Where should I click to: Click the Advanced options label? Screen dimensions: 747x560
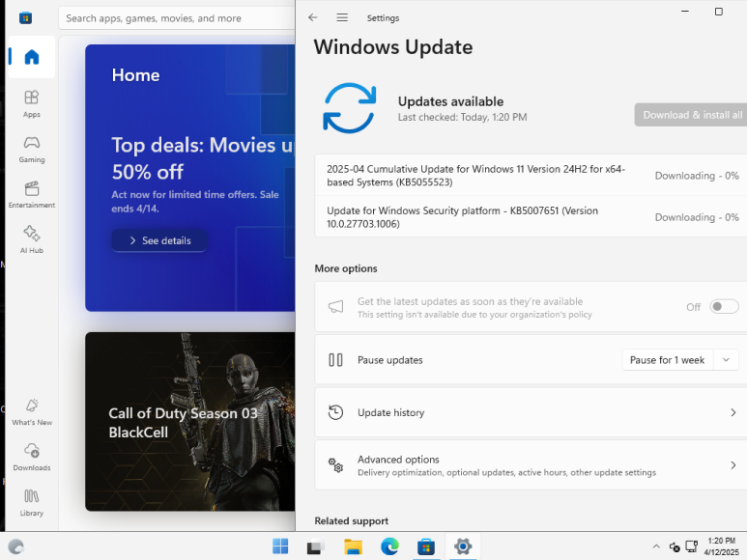[398, 460]
